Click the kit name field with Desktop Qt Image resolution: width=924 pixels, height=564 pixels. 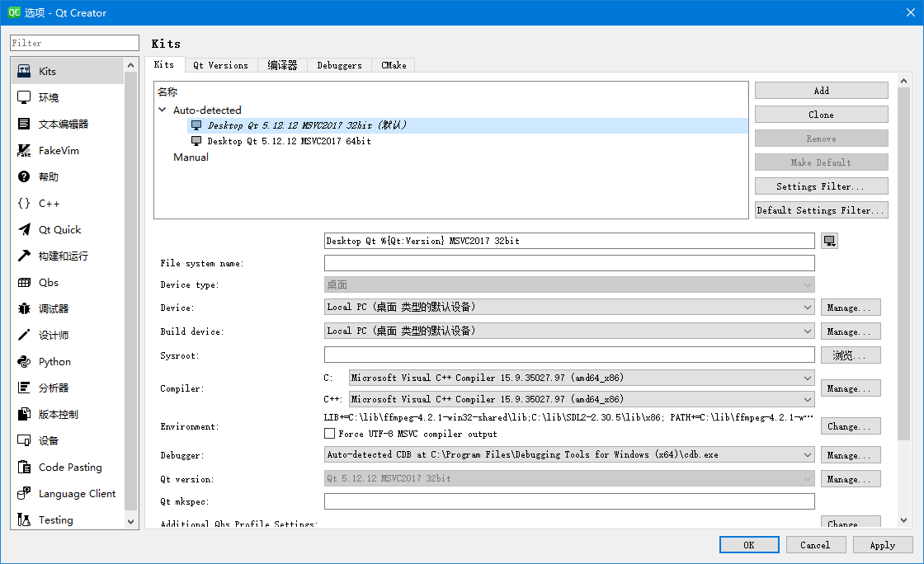coord(569,241)
